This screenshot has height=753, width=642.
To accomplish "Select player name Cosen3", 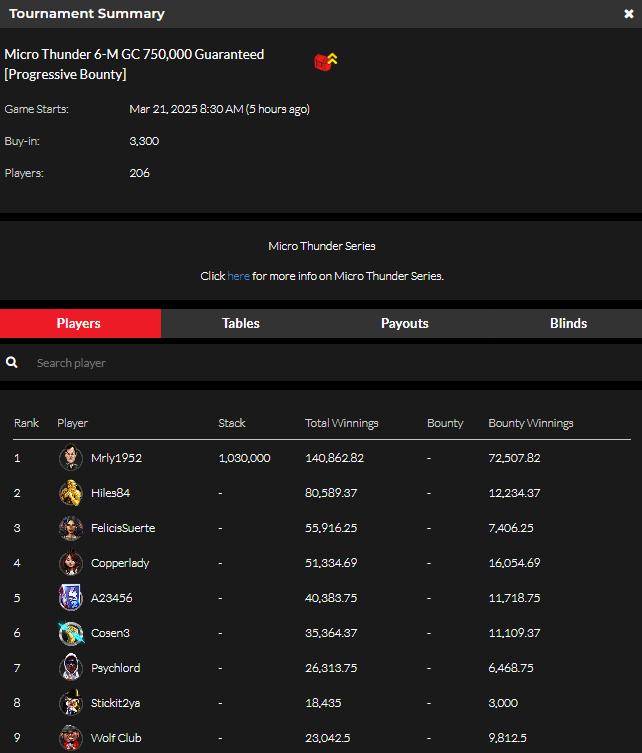I will click(110, 633).
